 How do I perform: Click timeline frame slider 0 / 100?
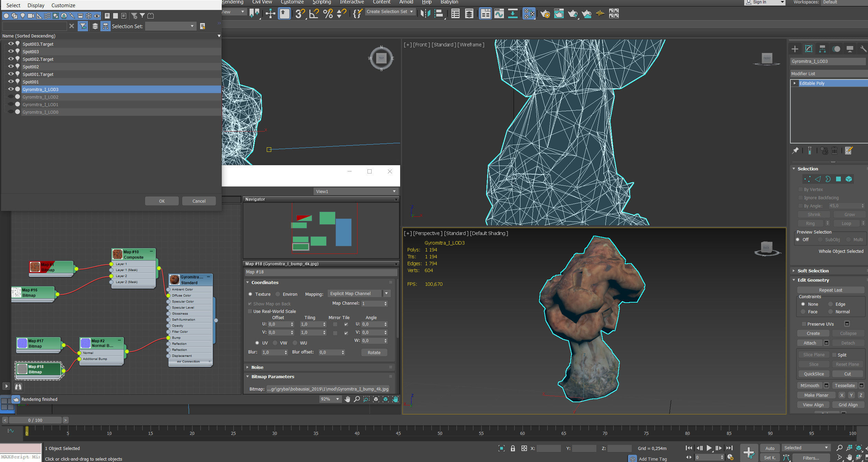(35, 420)
